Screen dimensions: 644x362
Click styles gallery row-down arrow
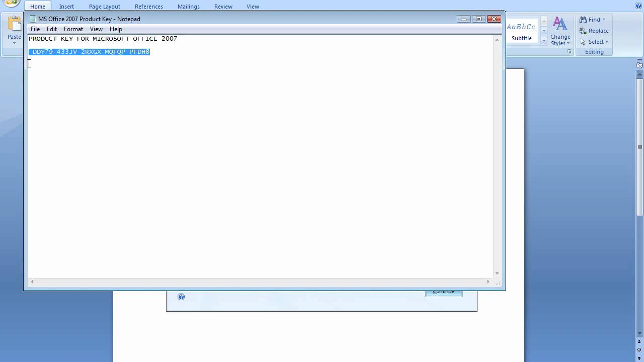point(544,31)
